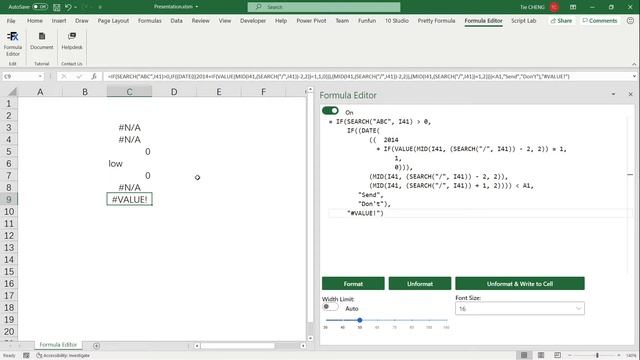
Task: Switch to Normal view in status bar
Action: [524, 355]
